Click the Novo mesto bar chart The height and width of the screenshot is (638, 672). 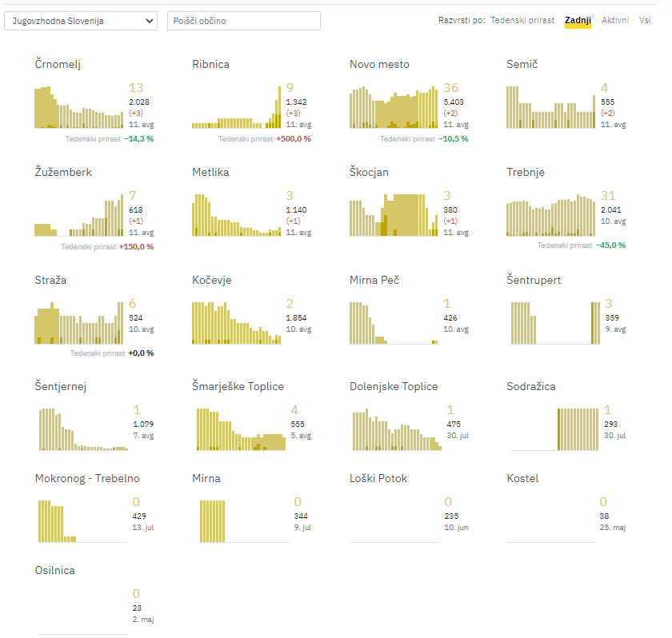pyautogui.click(x=394, y=107)
